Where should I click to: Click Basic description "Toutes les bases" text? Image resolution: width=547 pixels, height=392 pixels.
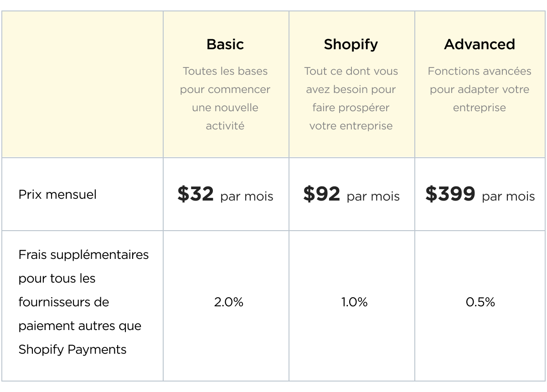pos(225,71)
